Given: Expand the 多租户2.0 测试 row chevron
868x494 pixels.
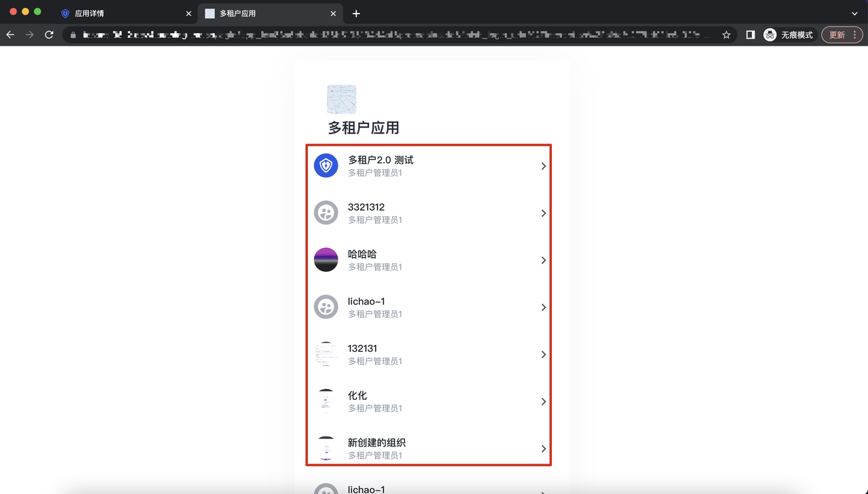Looking at the screenshot, I should (543, 166).
